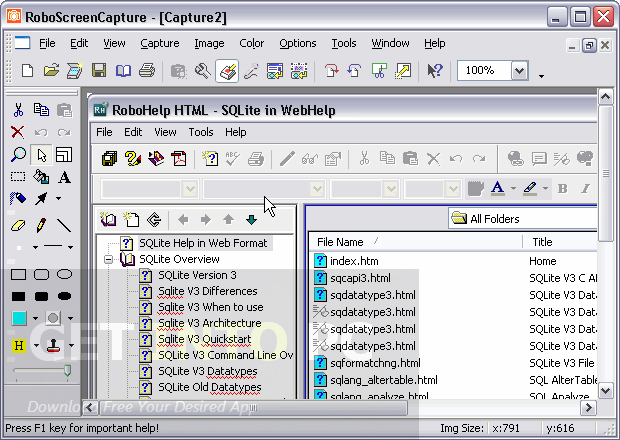The width and height of the screenshot is (620, 440).
Task: Open the Color menu
Action: pyautogui.click(x=251, y=43)
